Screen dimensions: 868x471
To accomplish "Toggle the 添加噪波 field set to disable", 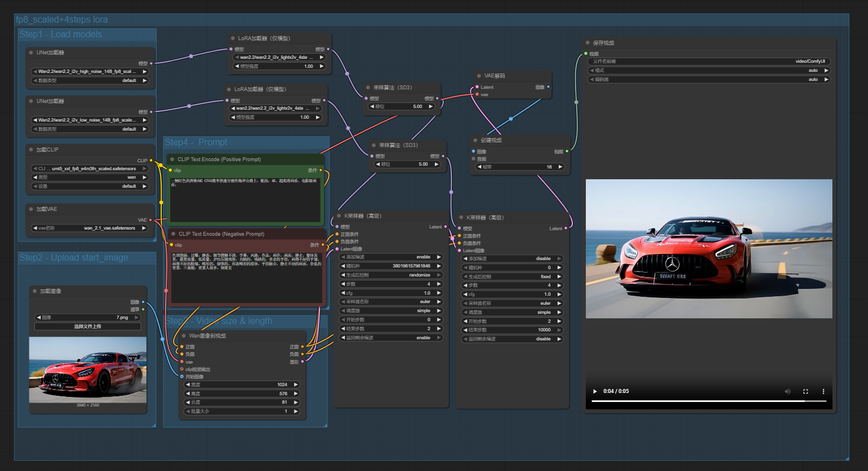I will [x=512, y=259].
